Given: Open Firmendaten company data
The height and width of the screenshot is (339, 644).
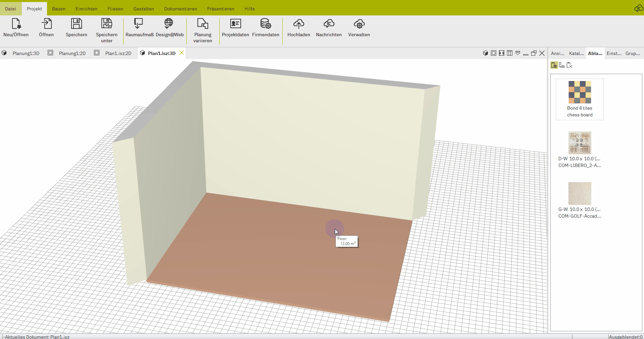Looking at the screenshot, I should click(266, 27).
